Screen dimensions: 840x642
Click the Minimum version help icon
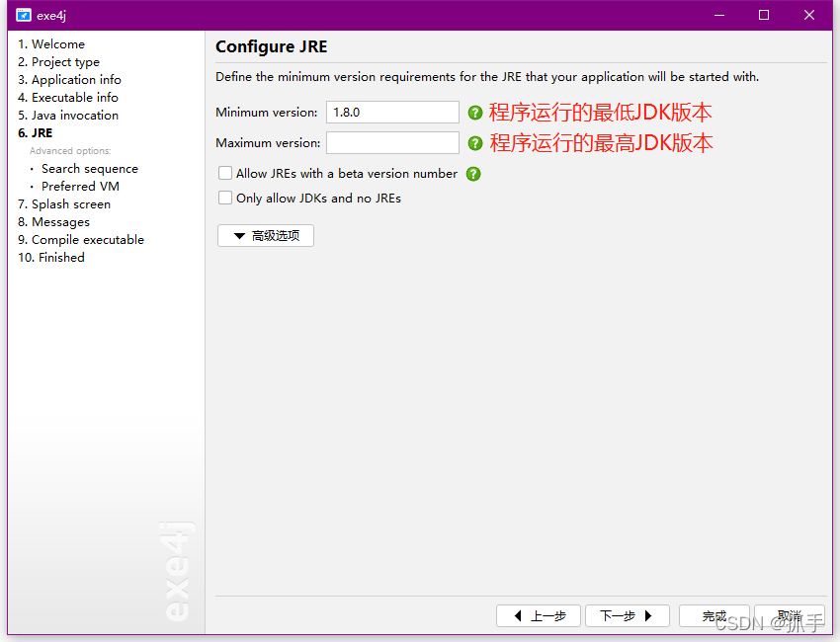(x=475, y=113)
